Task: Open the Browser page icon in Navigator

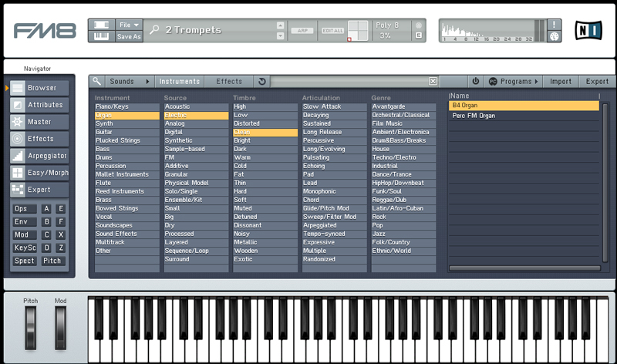Action: (x=17, y=88)
